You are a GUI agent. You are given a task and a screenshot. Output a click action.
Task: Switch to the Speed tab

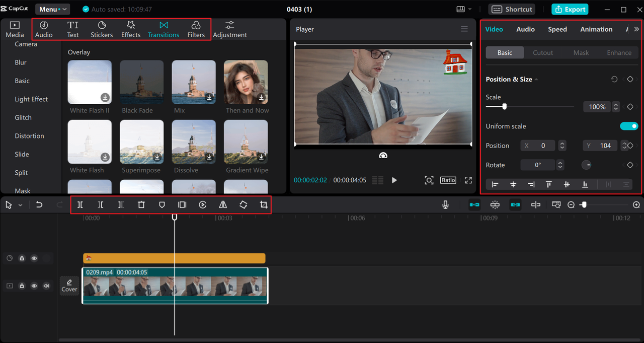point(557,29)
